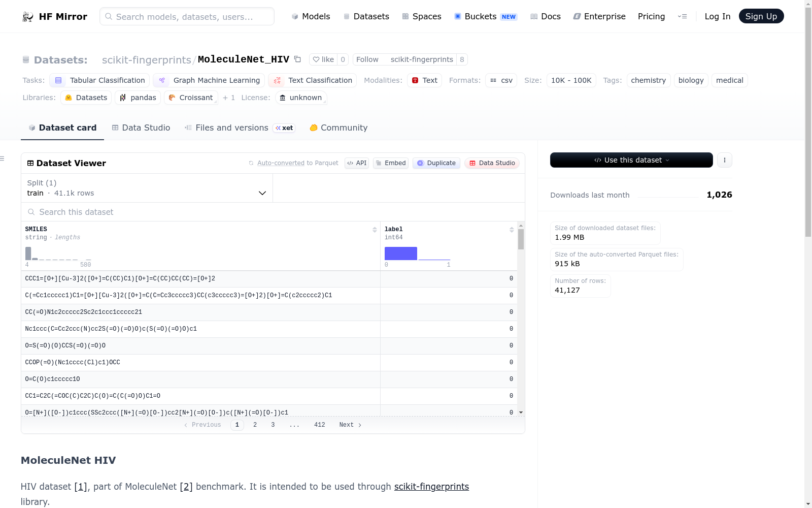Screen dimensions: 812x508
Task: Jump to page 412 of the dataset
Action: tap(320, 425)
